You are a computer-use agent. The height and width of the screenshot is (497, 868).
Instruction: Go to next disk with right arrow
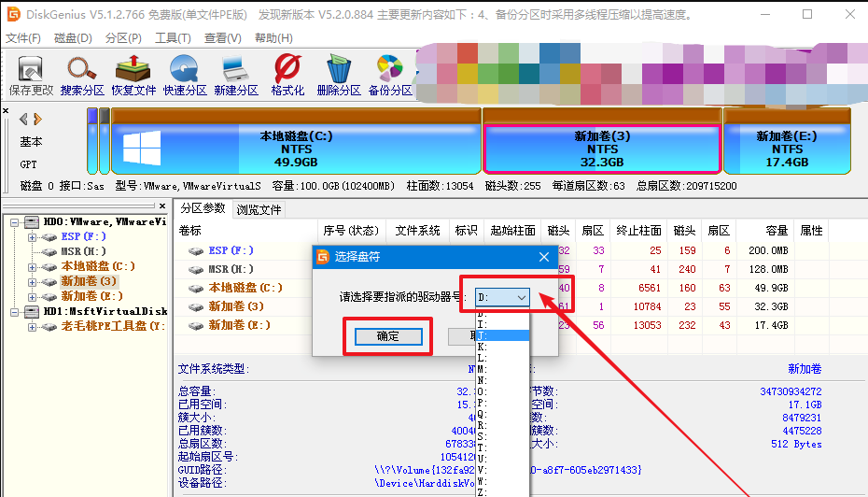pos(37,119)
